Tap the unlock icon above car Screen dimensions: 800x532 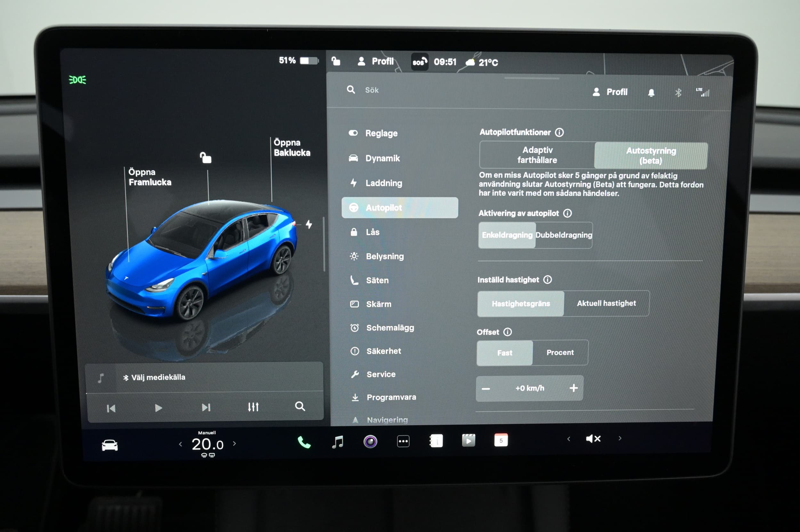coord(205,158)
